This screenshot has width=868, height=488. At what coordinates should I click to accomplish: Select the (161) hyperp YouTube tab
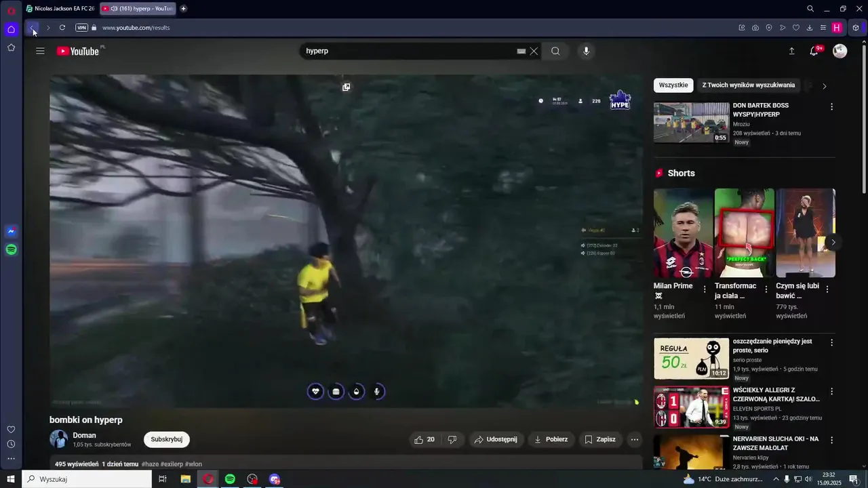click(x=138, y=9)
